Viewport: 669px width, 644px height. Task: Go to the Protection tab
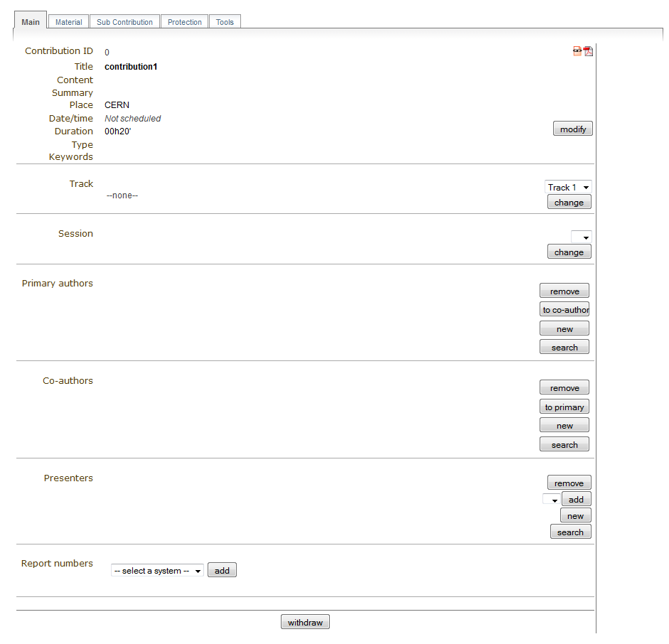coord(185,22)
